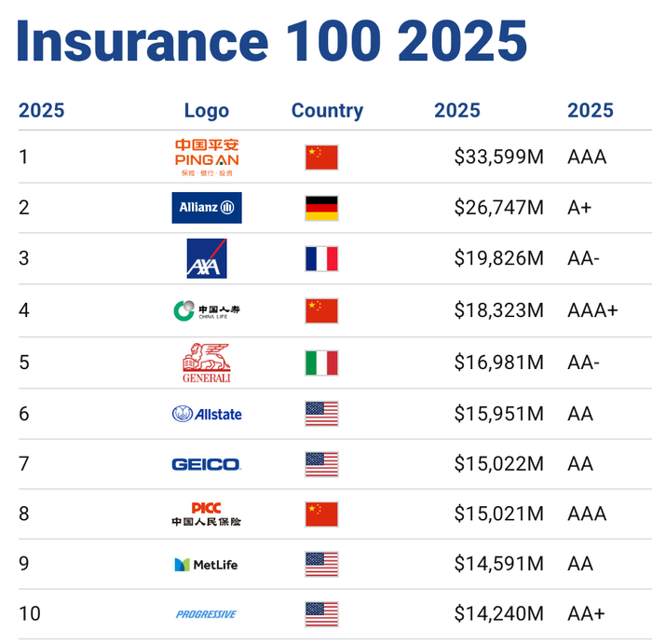Select the French flag in AXA row

pos(321,258)
